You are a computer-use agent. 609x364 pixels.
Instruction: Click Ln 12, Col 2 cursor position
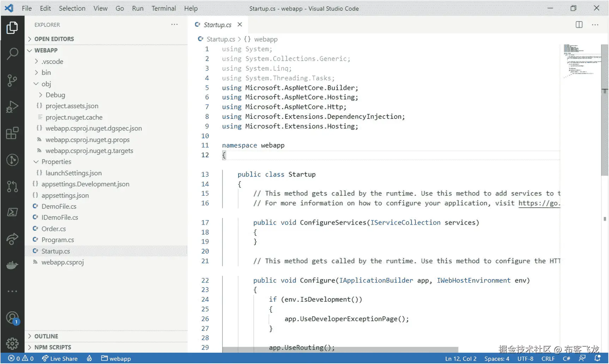click(x=461, y=358)
